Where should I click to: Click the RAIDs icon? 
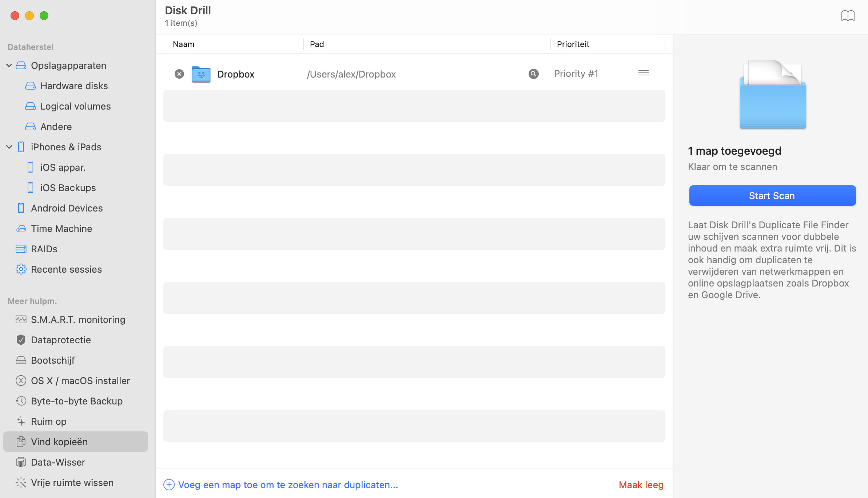(21, 249)
